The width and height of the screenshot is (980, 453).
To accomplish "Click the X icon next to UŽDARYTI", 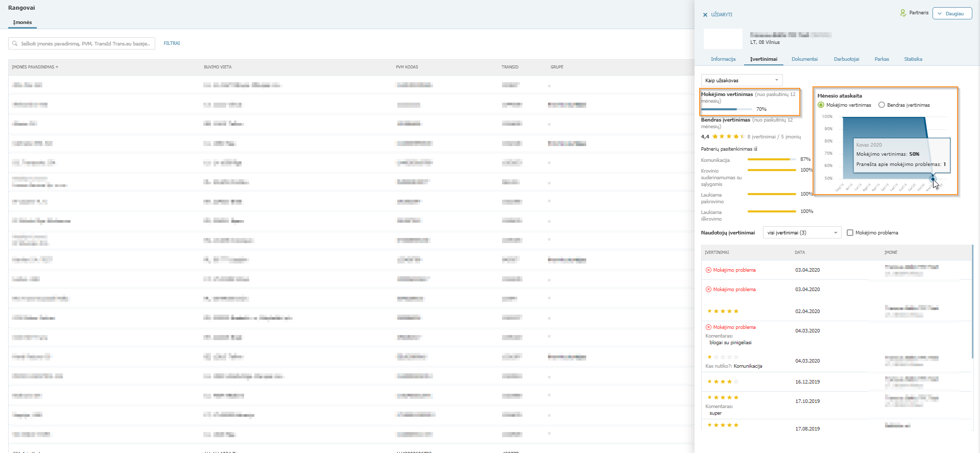I will (x=705, y=15).
